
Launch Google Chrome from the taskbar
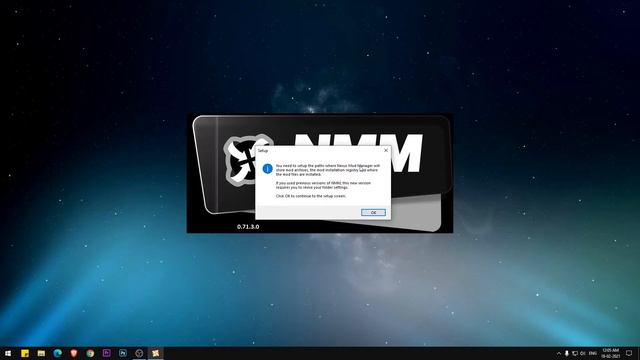90,353
